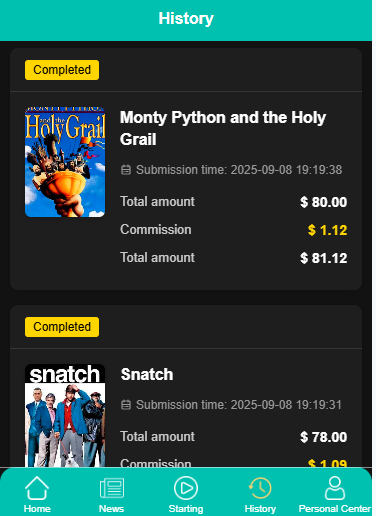Select the $ 1.12 commission value

[327, 230]
